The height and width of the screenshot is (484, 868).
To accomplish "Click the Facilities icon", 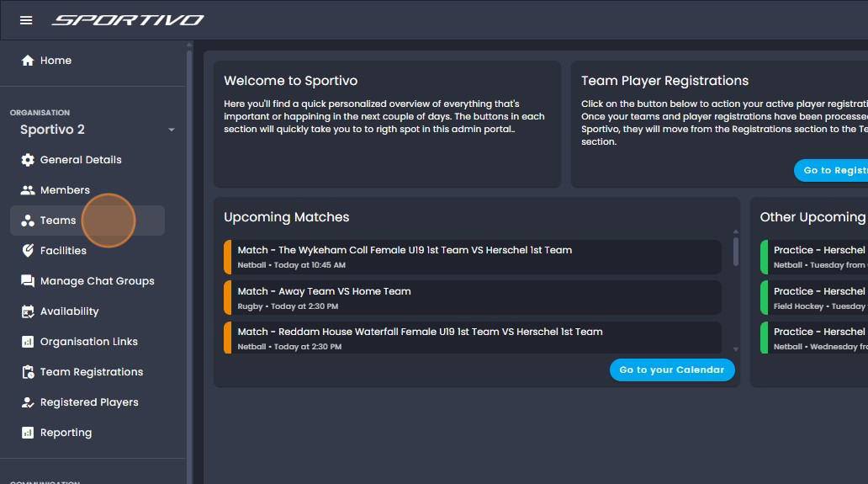I will [28, 251].
